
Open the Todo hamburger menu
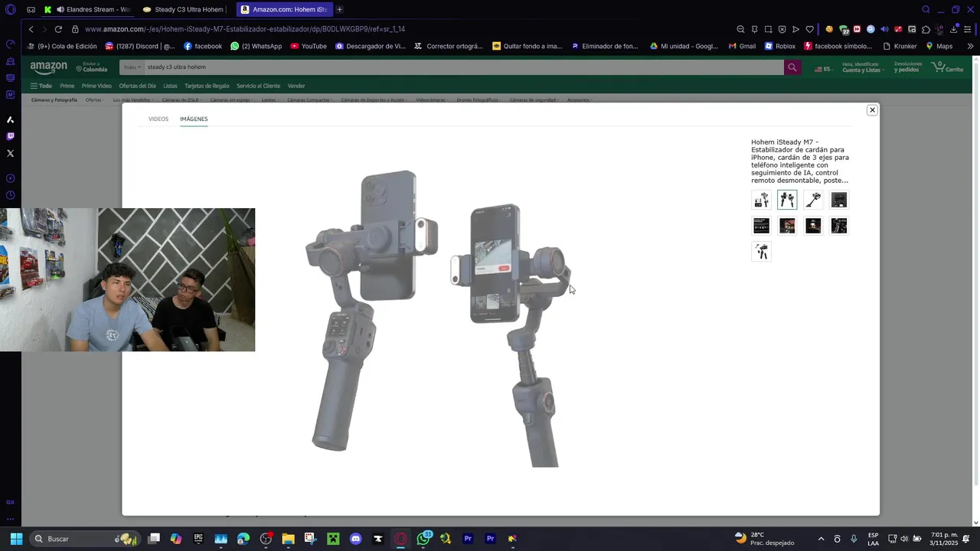pyautogui.click(x=41, y=86)
